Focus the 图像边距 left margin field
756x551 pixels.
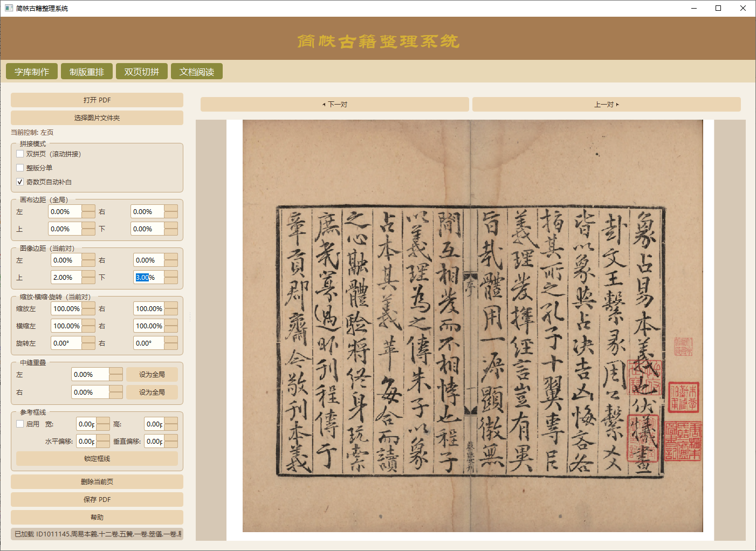pyautogui.click(x=67, y=260)
